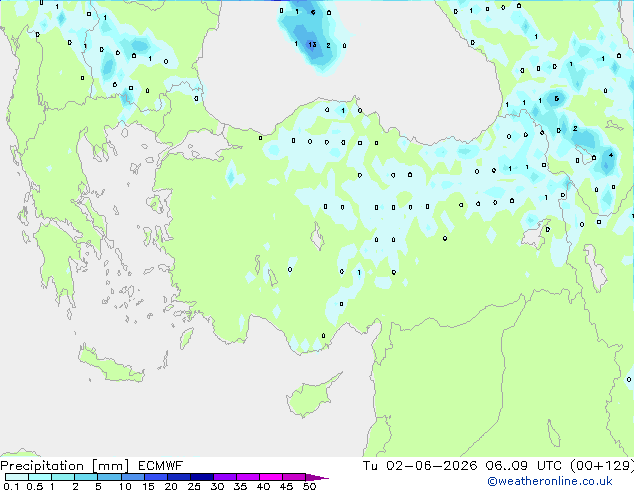Click the 40–45 mm magenta legend box

click(x=271, y=477)
